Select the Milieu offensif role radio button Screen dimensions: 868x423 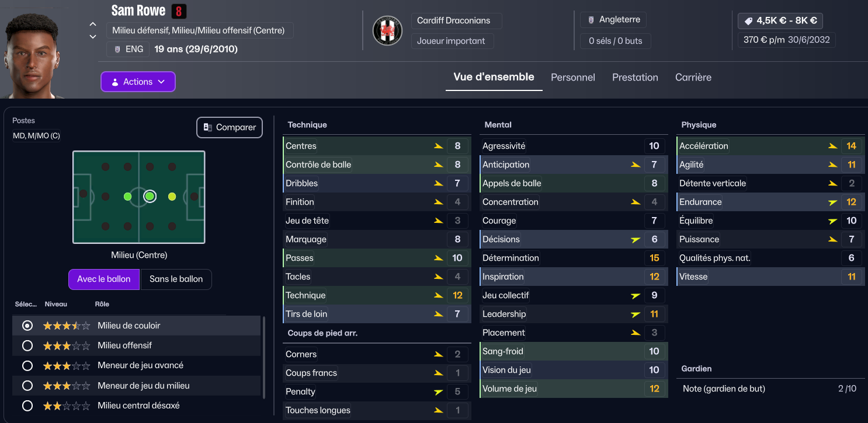click(x=27, y=345)
